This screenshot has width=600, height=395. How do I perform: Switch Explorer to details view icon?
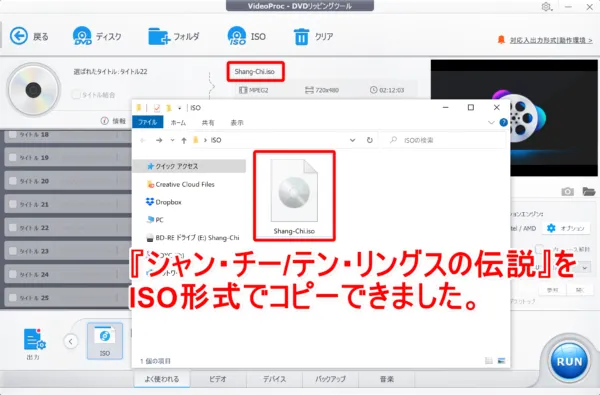tap(489, 361)
